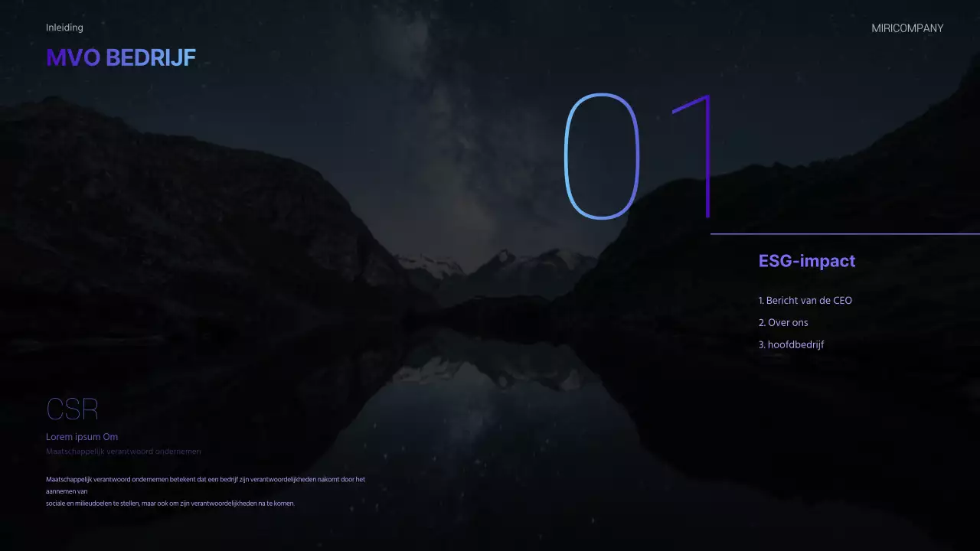
Task: Open '1. Bericht van de CEO' item
Action: [x=805, y=301]
